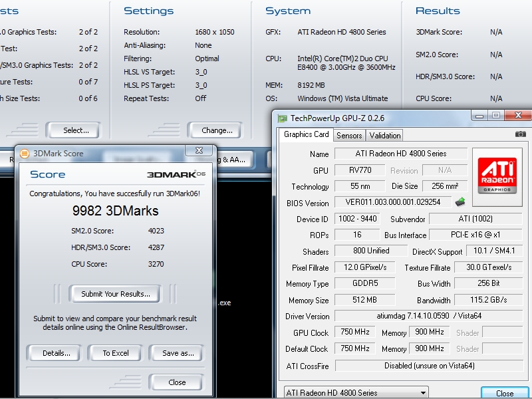Click the Default Clock Memory field 900 MHz
Image resolution: width=532 pixels, height=399 pixels.
[x=429, y=348]
